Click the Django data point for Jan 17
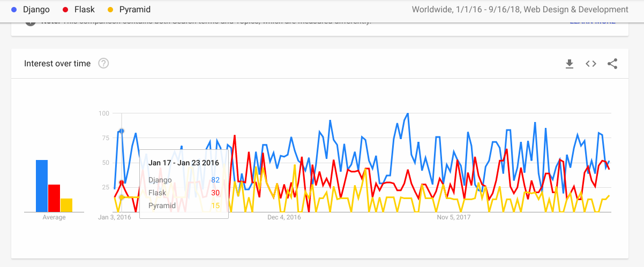644x267 pixels. point(122,131)
